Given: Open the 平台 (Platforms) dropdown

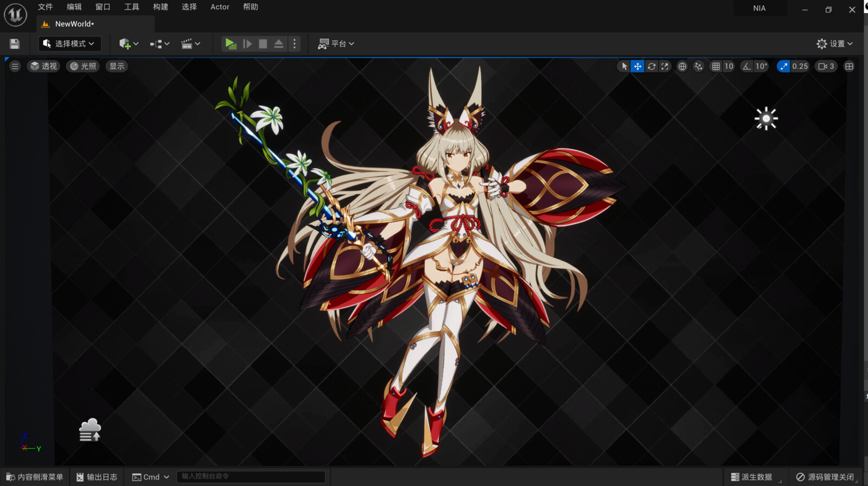Looking at the screenshot, I should point(336,44).
